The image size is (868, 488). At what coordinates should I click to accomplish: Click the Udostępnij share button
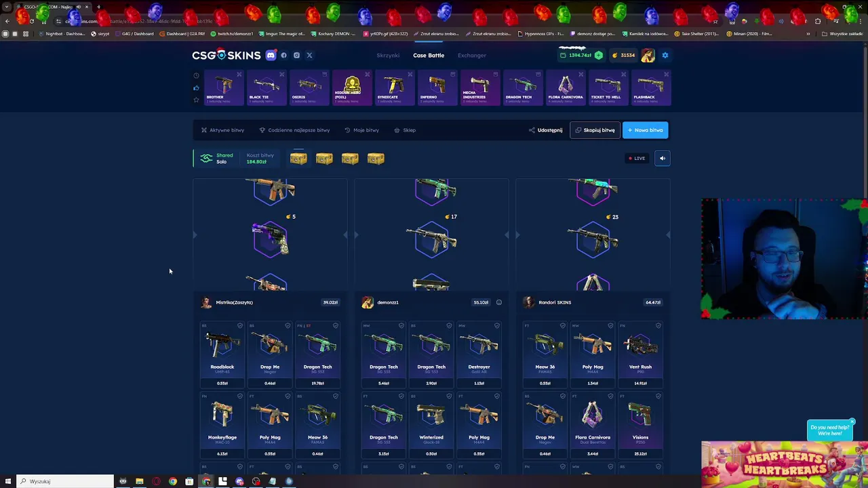[x=545, y=130]
